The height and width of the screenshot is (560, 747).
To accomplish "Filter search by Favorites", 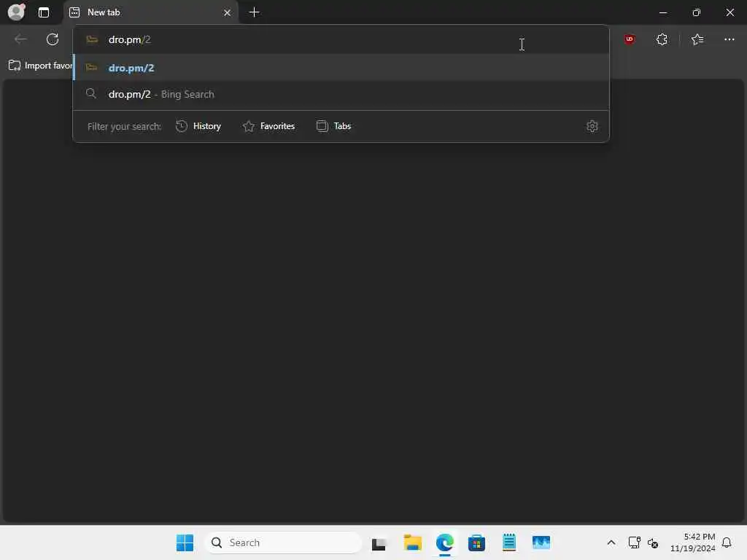I will pyautogui.click(x=268, y=126).
